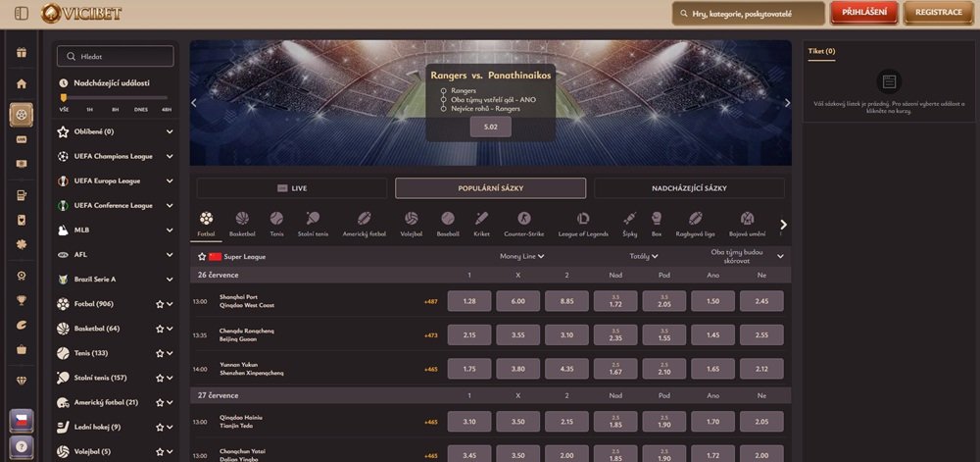Pick draw odds 3.55 for Chengdu Rongcheng
Image resolution: width=980 pixels, height=462 pixels.
518,335
